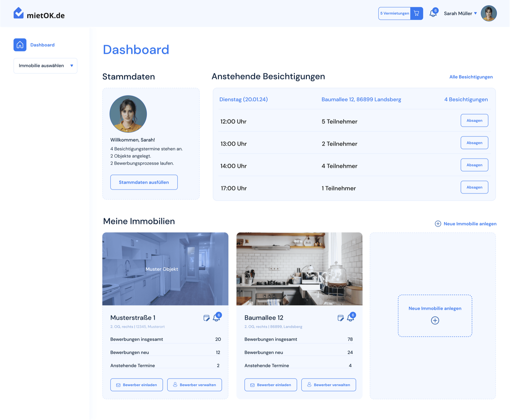Viewport: 510px width, 420px height.
Task: Click the 4 Besichtigungen count text
Action: [466, 99]
